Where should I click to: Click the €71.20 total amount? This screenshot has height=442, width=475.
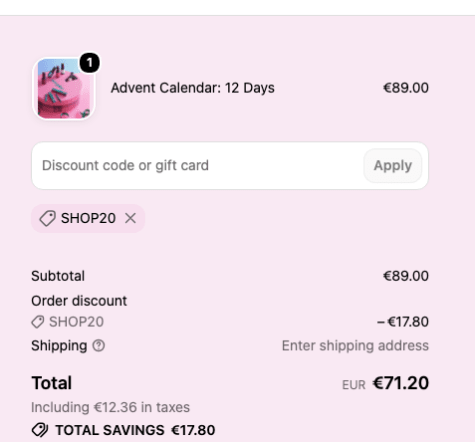click(401, 383)
